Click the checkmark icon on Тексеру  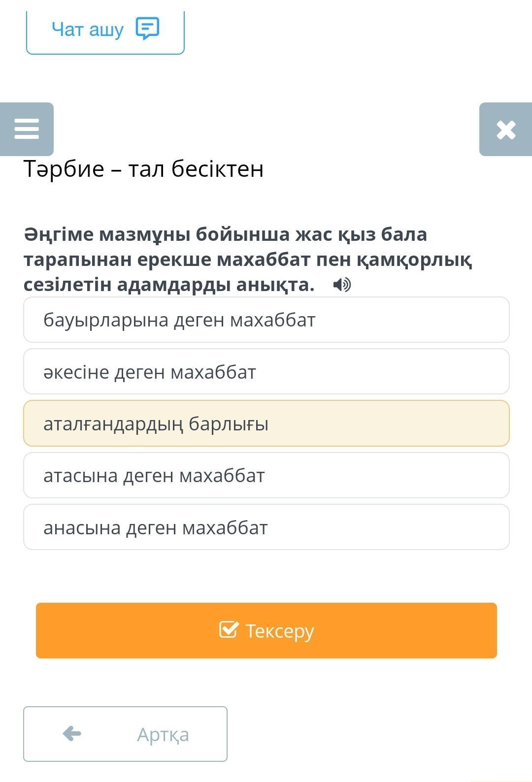pos(229,629)
